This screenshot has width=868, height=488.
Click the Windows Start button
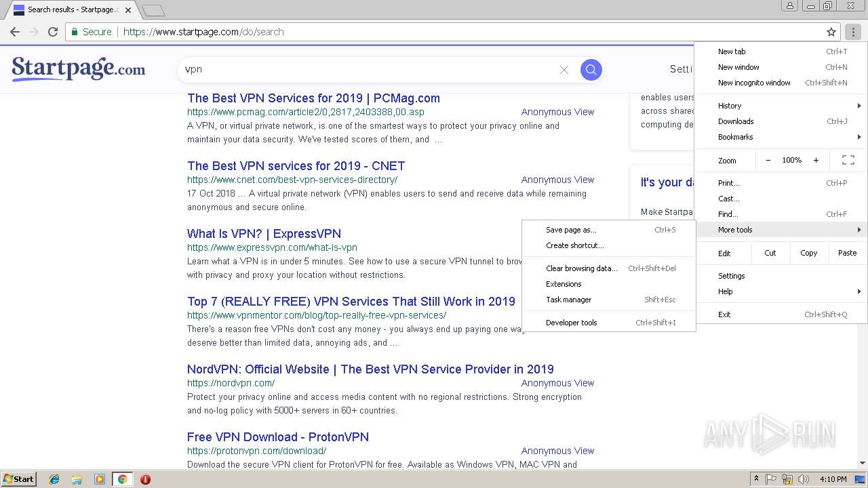[x=18, y=479]
